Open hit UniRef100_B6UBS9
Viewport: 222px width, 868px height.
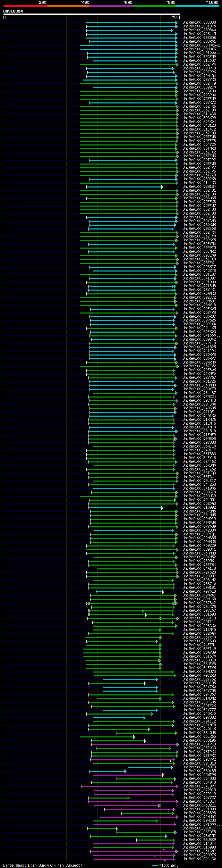click(199, 840)
